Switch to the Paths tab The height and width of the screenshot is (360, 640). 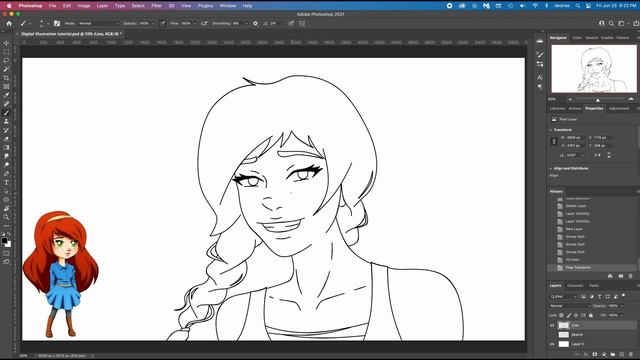click(594, 286)
